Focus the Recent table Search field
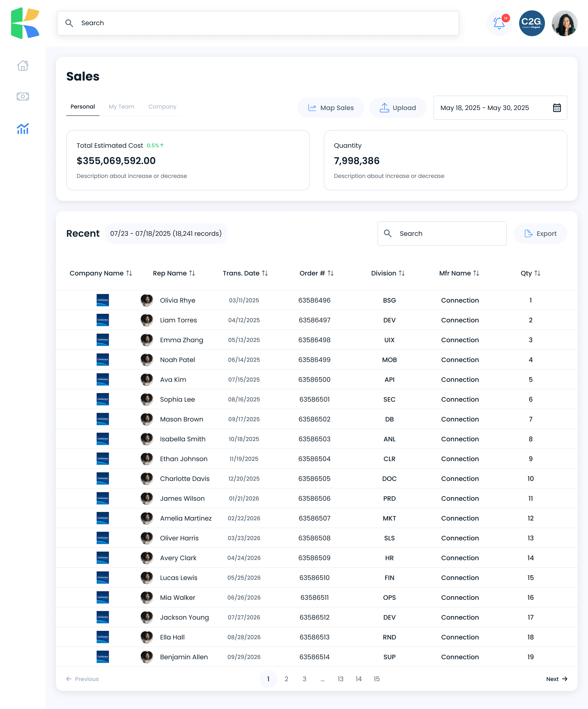The width and height of the screenshot is (588, 709). [442, 233]
